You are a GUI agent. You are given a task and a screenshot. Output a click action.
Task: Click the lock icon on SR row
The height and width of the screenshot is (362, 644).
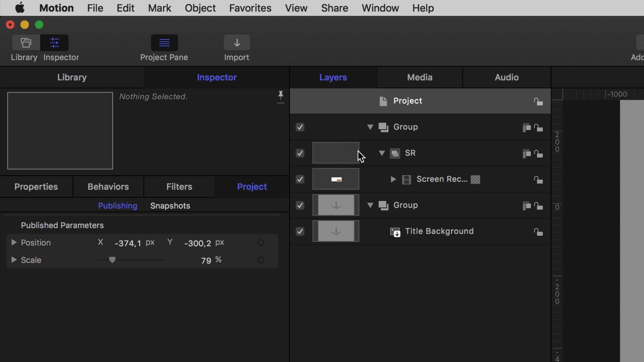538,154
